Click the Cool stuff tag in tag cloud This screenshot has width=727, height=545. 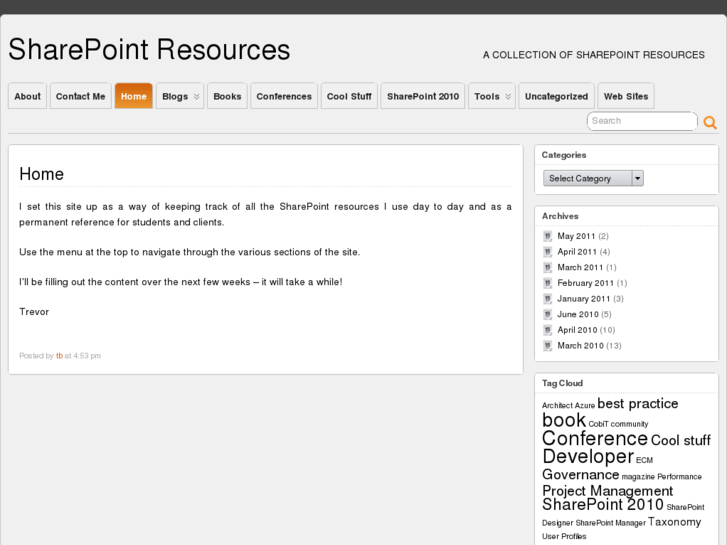(x=681, y=440)
